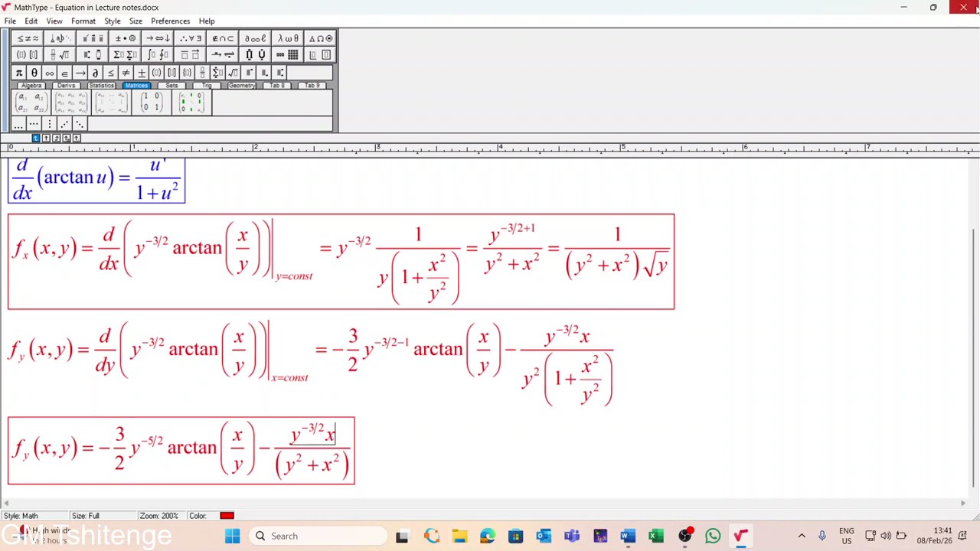Click the horizontal scrollbar right arrow

click(x=962, y=503)
